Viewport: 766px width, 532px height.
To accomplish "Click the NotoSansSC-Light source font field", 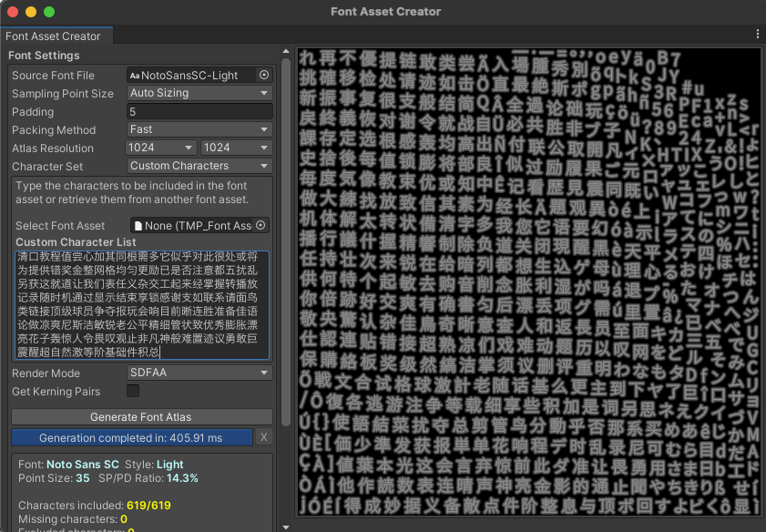I will (192, 75).
